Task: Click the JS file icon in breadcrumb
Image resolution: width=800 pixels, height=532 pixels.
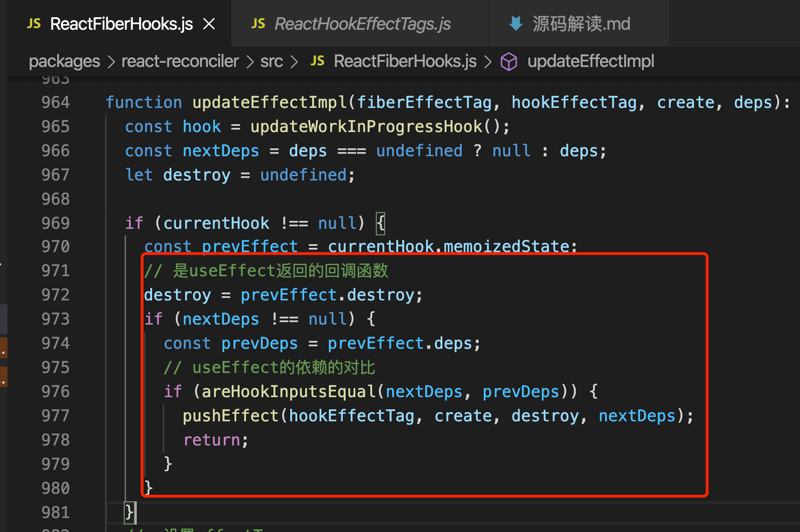Action: (x=318, y=61)
